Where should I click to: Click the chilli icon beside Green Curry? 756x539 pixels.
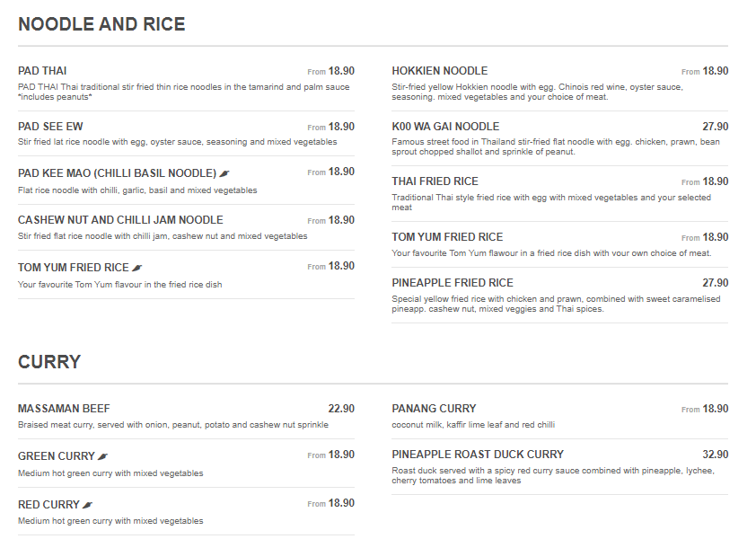pos(102,456)
